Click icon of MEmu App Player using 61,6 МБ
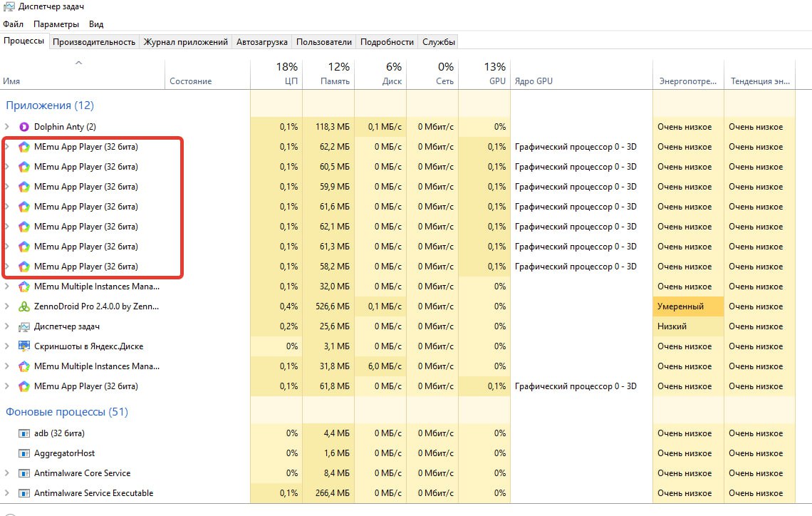 [x=24, y=207]
